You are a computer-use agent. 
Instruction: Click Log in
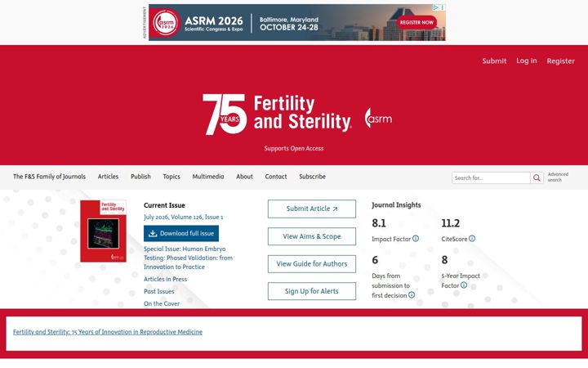click(527, 61)
